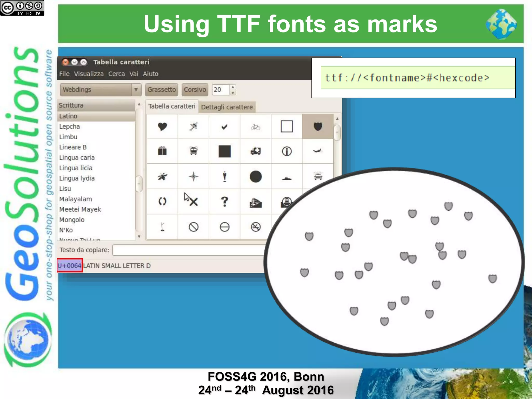Viewport: 532px width, 399px height.
Task: Select the shield glyph in the top row
Action: click(318, 127)
